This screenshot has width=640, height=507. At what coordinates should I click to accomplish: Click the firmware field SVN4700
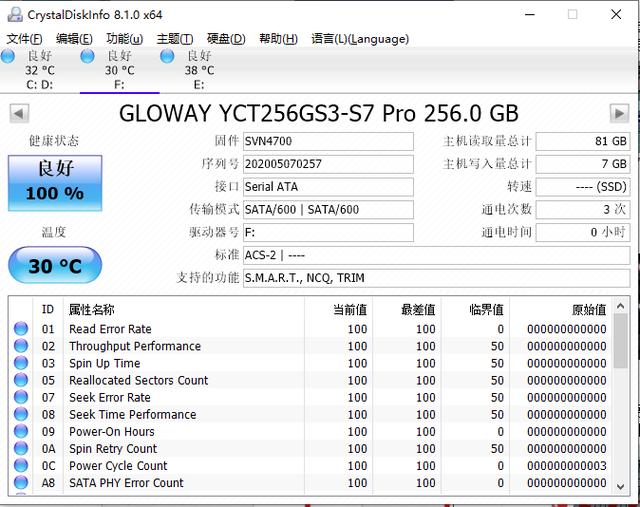pos(328,141)
